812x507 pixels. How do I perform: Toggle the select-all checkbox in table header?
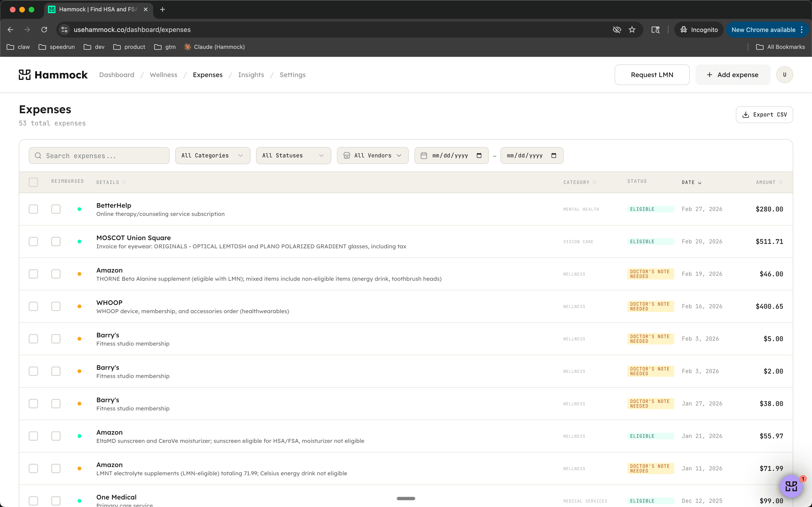[33, 182]
